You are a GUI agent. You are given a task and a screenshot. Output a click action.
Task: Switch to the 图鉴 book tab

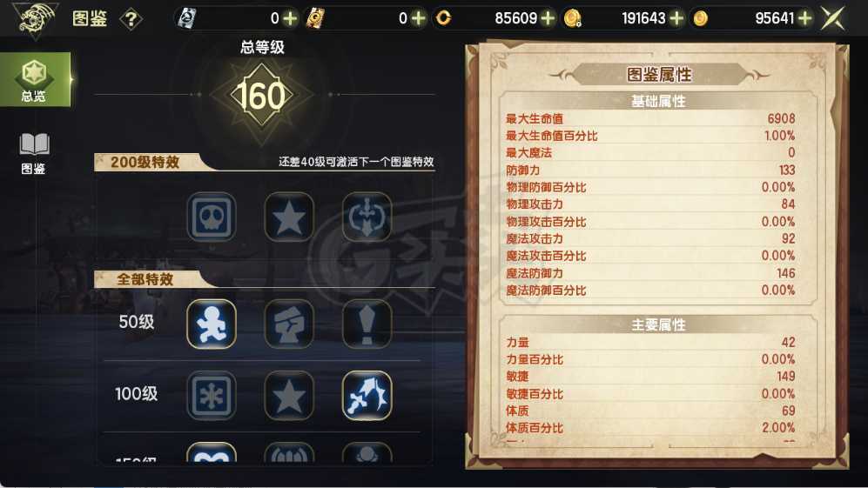tap(34, 153)
